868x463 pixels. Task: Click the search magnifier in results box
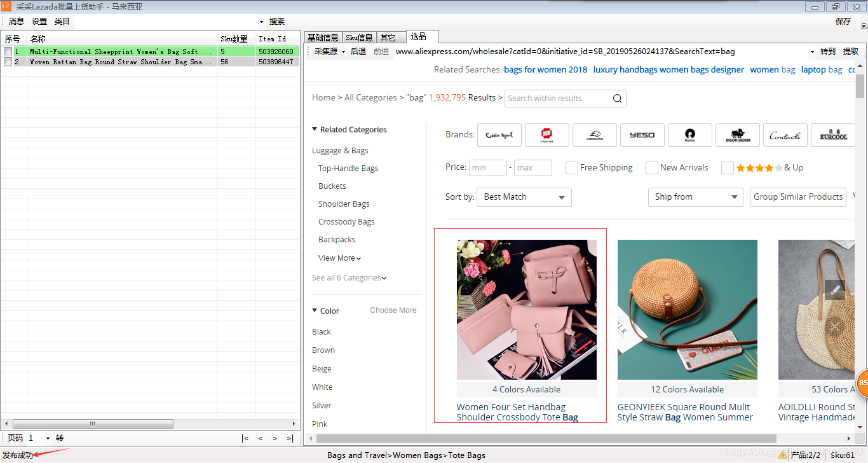617,99
